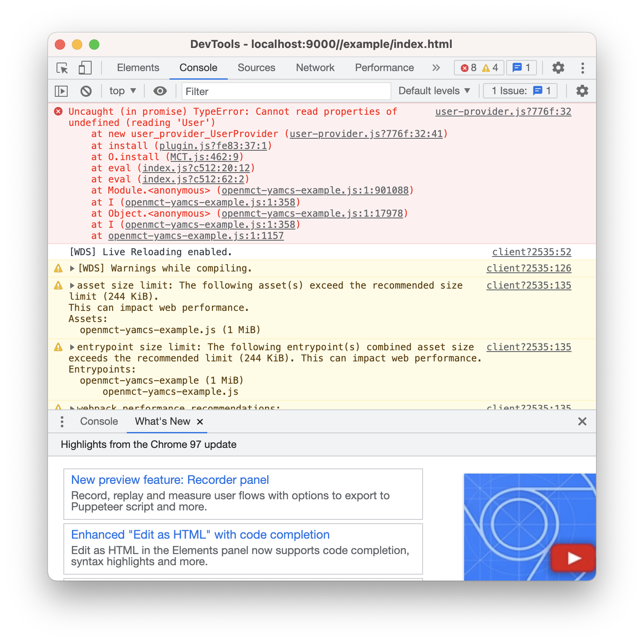Create a live expression via eye icon
This screenshot has width=644, height=644.
pyautogui.click(x=160, y=91)
